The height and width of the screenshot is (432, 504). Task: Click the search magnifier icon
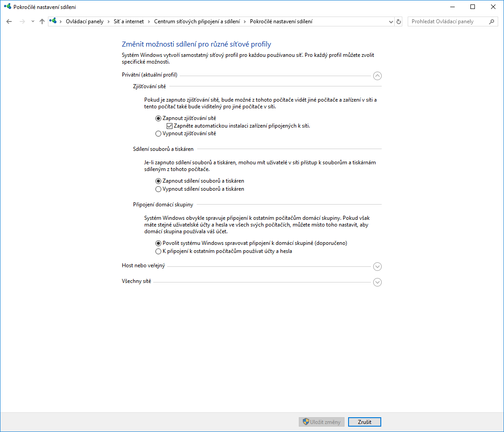(491, 21)
